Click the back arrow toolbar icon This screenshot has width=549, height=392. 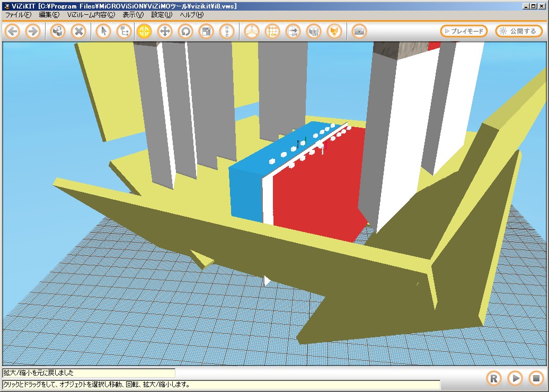13,31
